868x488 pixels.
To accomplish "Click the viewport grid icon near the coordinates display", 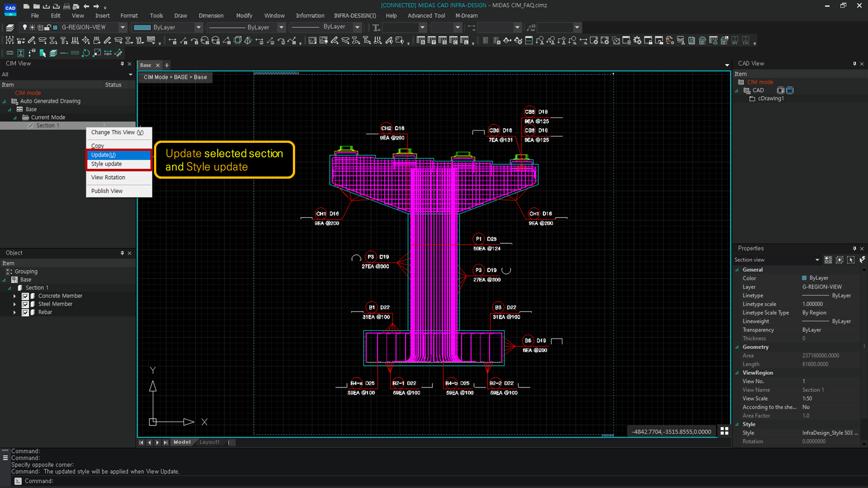I will 724,431.
